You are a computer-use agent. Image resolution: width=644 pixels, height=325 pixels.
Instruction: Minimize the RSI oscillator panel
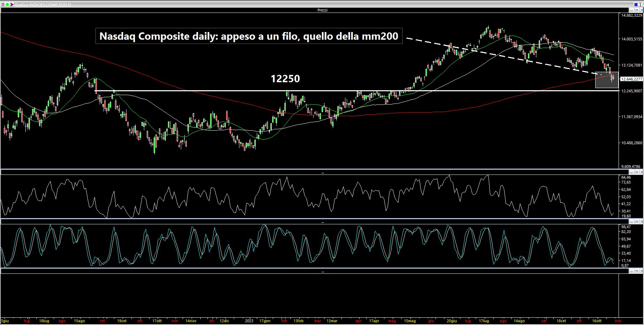(631, 172)
